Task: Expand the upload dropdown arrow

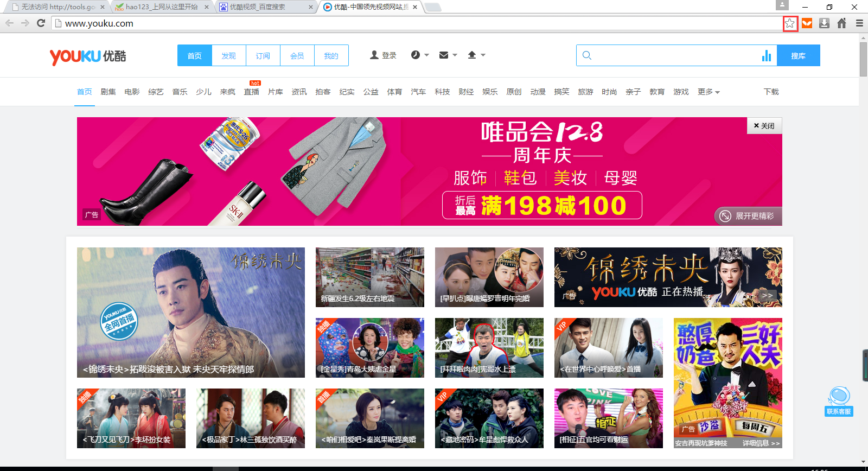Action: tap(483, 55)
